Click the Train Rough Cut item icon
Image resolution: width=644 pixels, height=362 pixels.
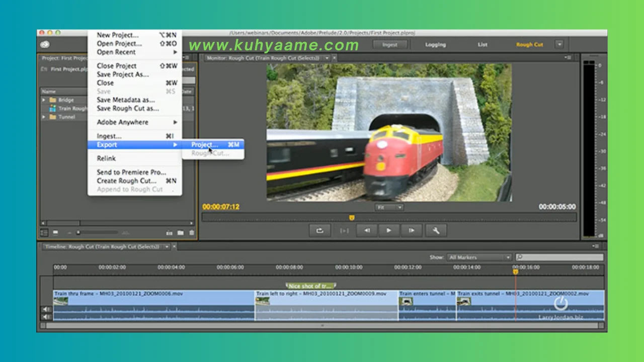pyautogui.click(x=53, y=108)
